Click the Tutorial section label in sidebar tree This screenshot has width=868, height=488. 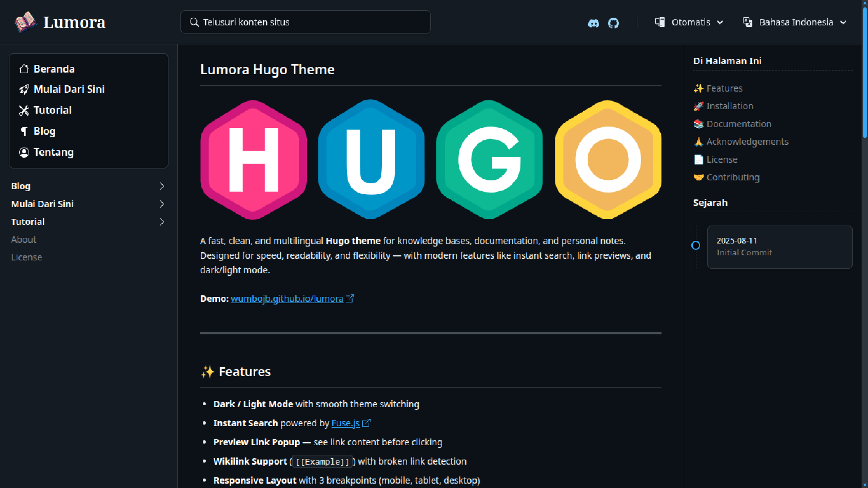28,222
